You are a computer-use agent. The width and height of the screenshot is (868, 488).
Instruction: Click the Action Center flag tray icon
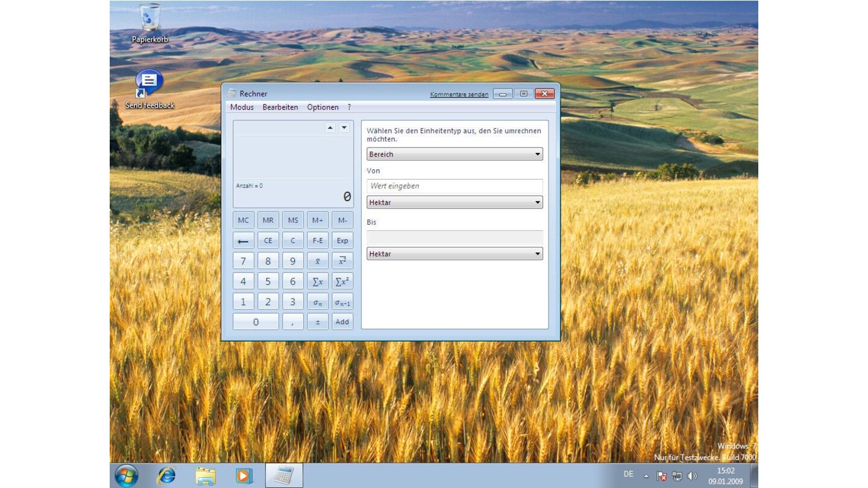coord(661,476)
